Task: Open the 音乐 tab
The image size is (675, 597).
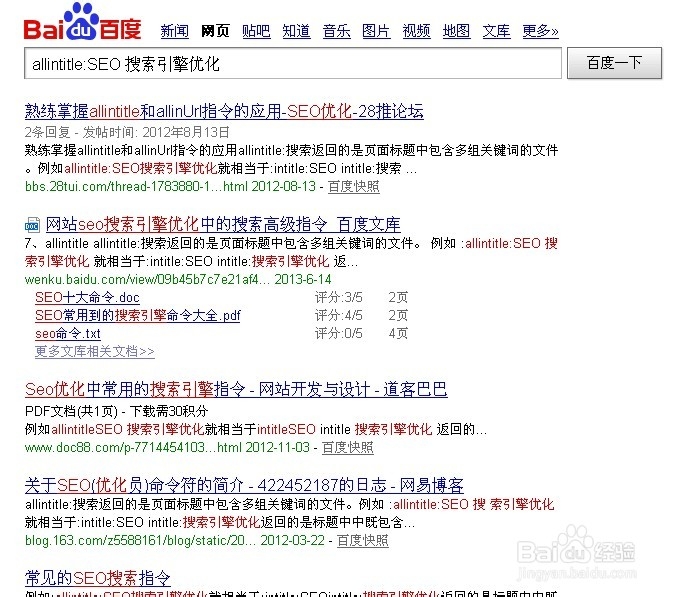Action: coord(337,31)
